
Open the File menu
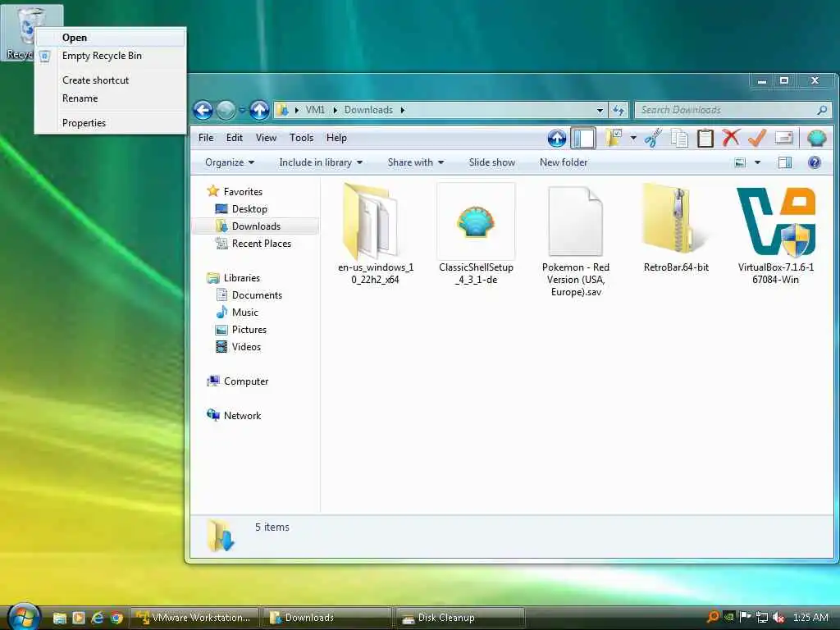tap(206, 138)
